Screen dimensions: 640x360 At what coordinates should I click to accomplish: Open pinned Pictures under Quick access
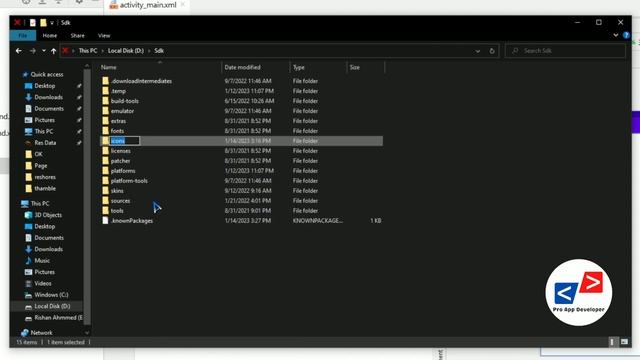[x=44, y=120]
